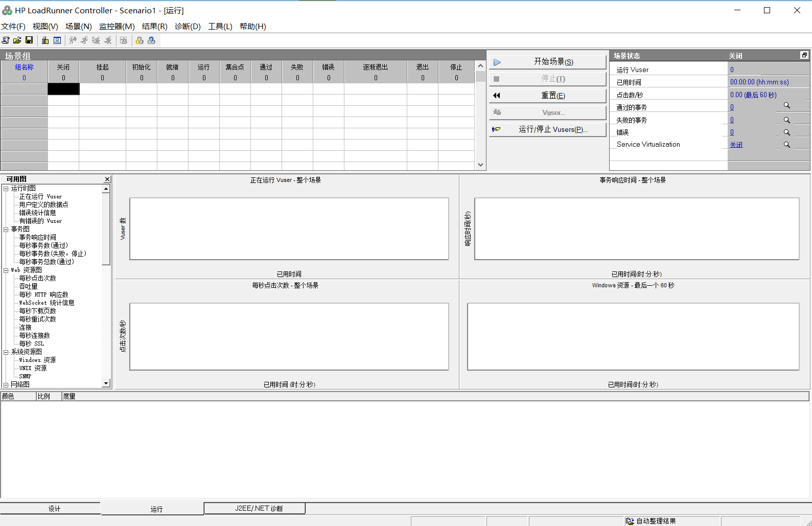Select 错误统计信息 tree item
812x526 pixels.
(x=37, y=213)
